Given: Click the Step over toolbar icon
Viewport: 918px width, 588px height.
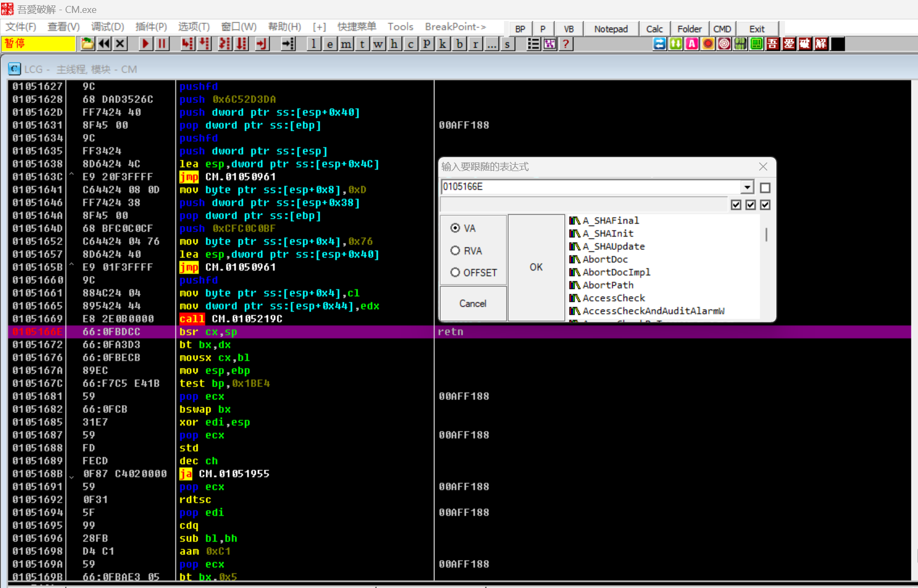Looking at the screenshot, I should point(204,44).
